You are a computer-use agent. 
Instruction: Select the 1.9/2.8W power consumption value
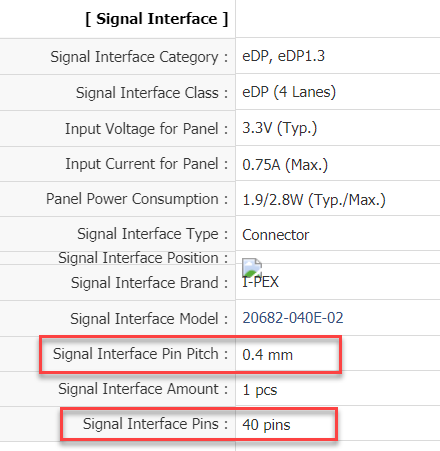tap(314, 200)
